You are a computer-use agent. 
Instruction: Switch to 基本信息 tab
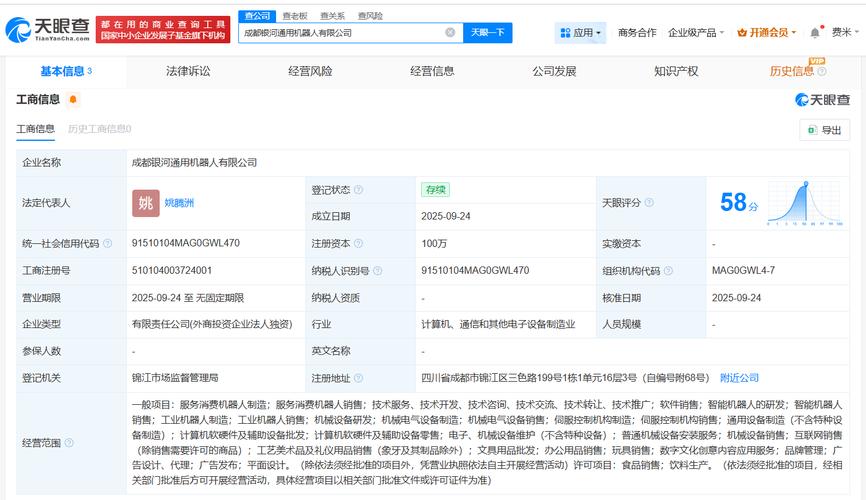66,71
